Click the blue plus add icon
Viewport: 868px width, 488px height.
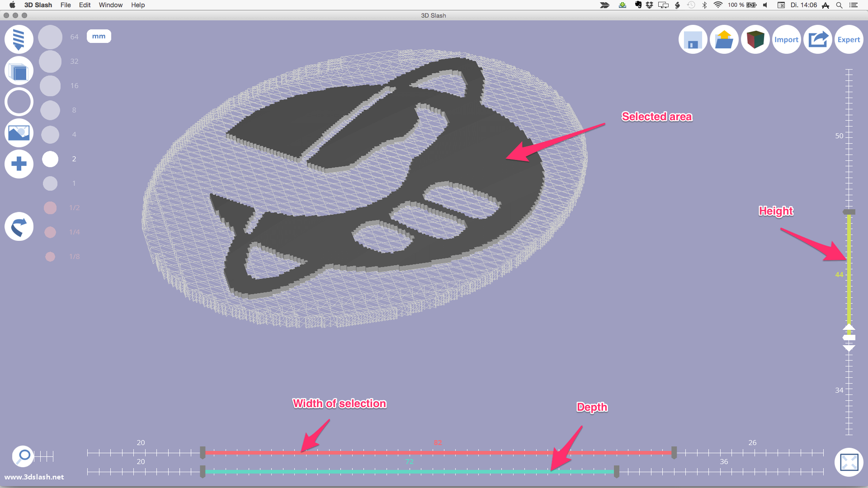(x=19, y=164)
